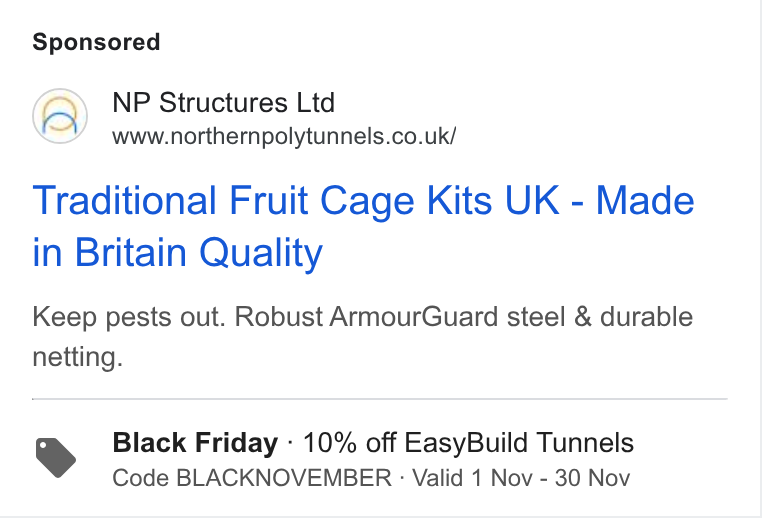
Task: Open the Black Friday promotion text
Action: click(x=195, y=443)
